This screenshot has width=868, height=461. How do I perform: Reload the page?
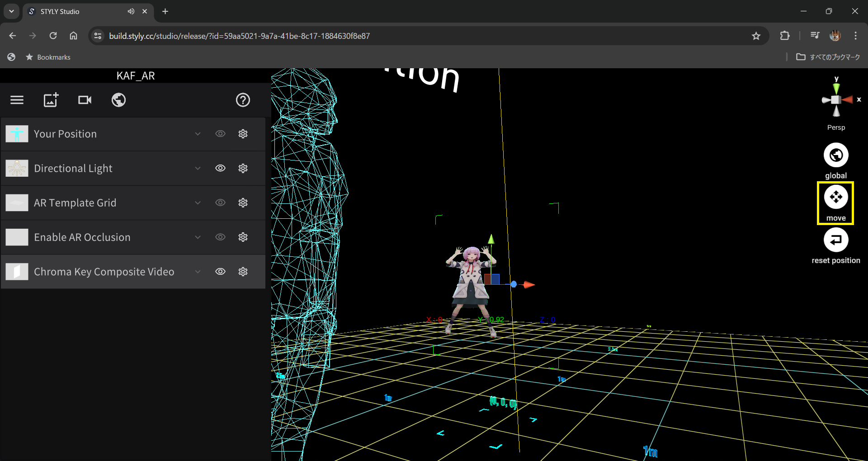[x=53, y=36]
